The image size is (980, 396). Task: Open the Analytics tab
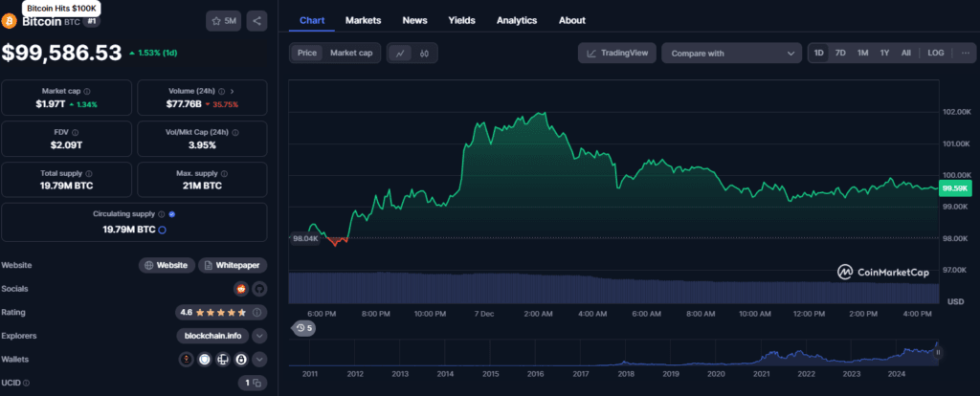(517, 20)
